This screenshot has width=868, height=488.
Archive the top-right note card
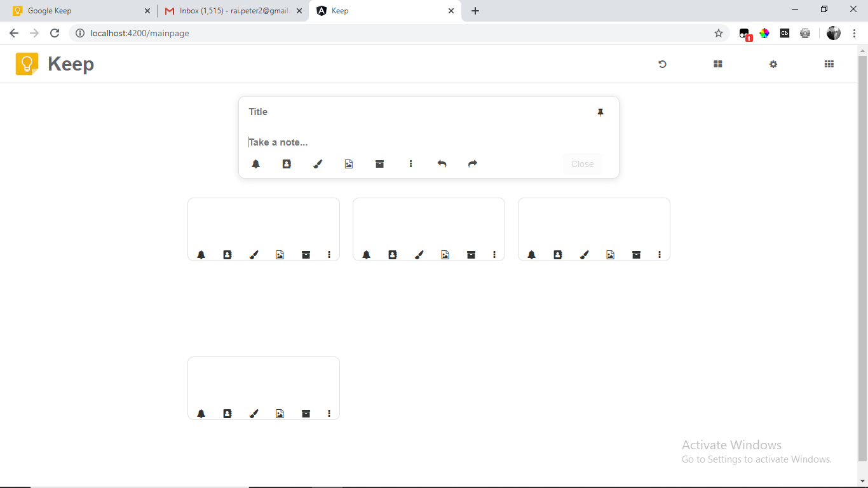(x=637, y=255)
